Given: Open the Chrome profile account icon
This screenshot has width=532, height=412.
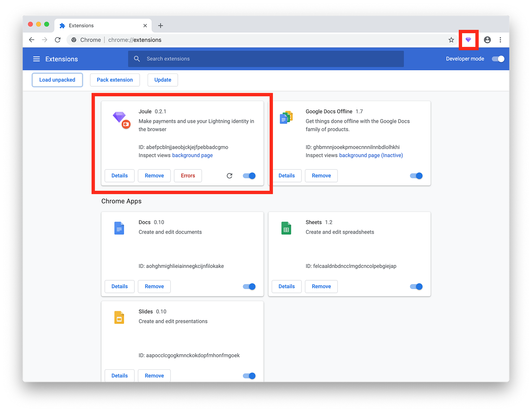Looking at the screenshot, I should coord(487,40).
